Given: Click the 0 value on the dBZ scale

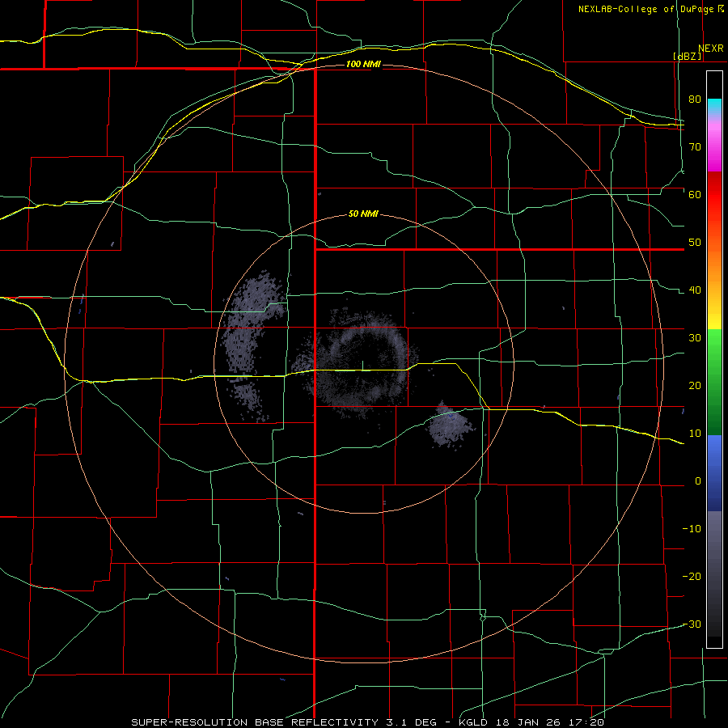Looking at the screenshot, I should 698,481.
